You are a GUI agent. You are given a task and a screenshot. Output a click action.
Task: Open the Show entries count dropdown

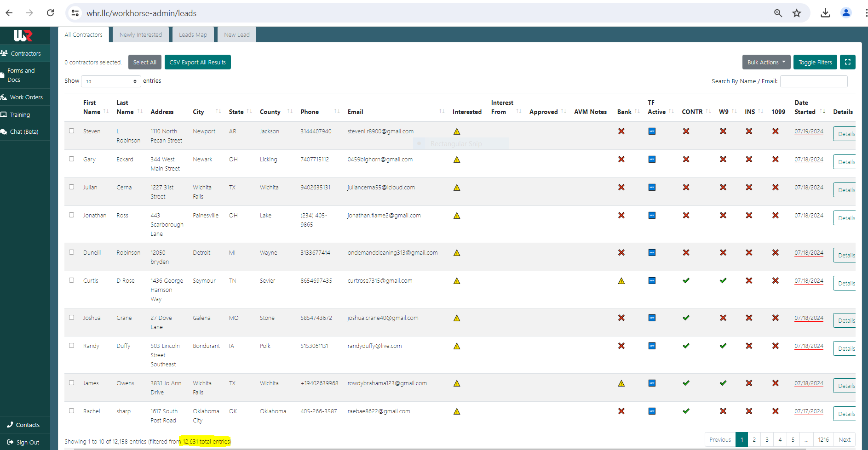(111, 81)
